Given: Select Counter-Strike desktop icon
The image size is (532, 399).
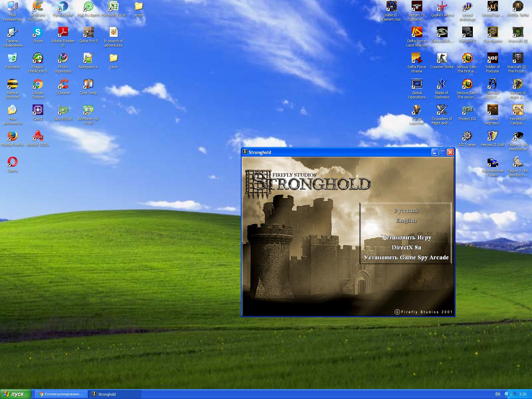Looking at the screenshot, I should [442, 61].
